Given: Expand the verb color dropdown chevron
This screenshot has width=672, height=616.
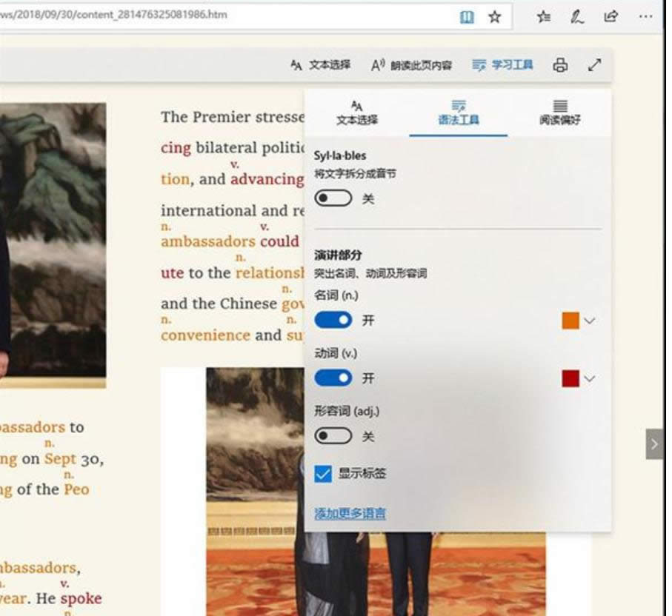Looking at the screenshot, I should pyautogui.click(x=590, y=378).
